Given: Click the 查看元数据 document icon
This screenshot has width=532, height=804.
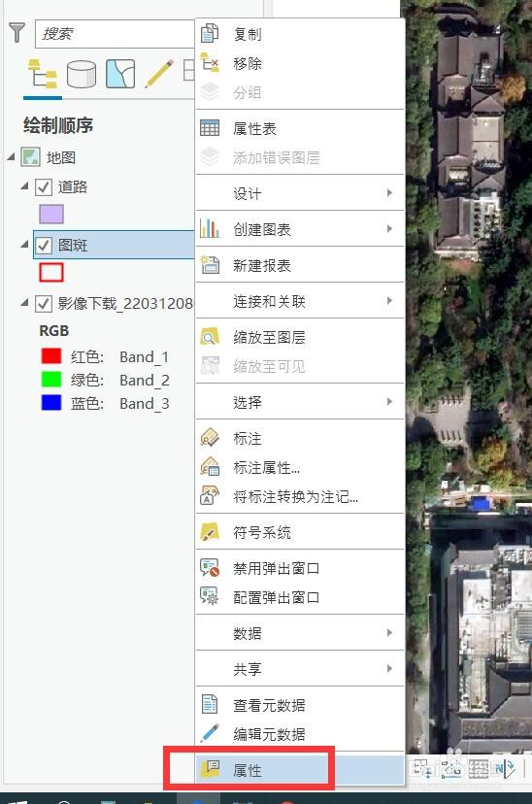Looking at the screenshot, I should (210, 705).
